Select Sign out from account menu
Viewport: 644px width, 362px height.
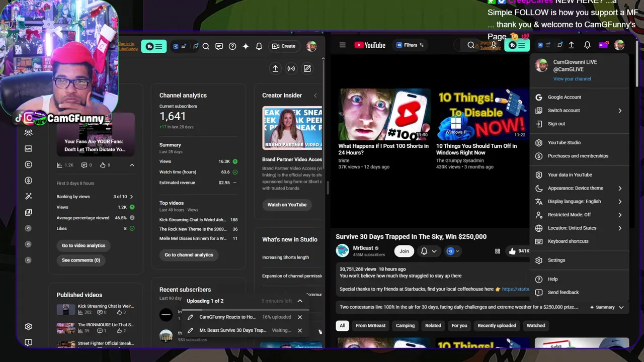(579, 124)
